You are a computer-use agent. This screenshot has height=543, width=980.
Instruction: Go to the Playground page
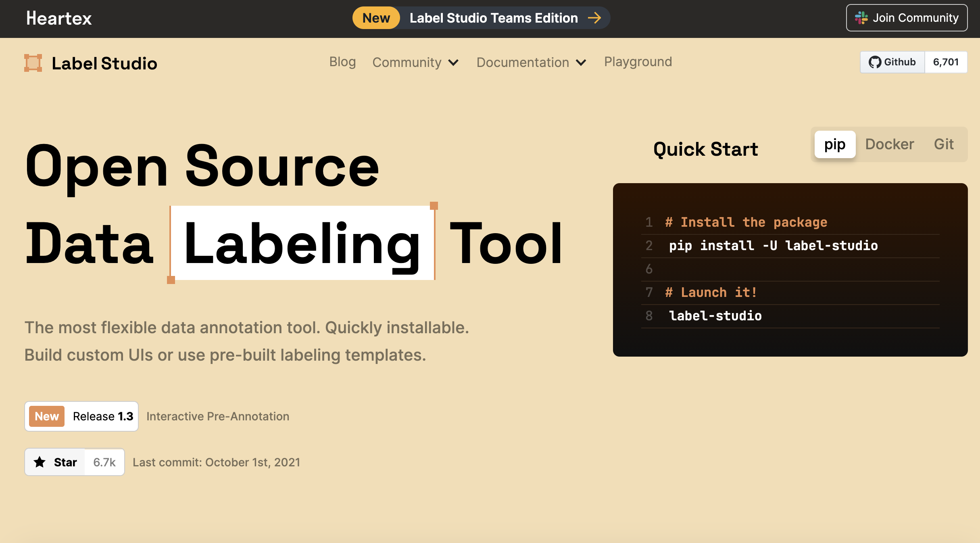point(638,62)
